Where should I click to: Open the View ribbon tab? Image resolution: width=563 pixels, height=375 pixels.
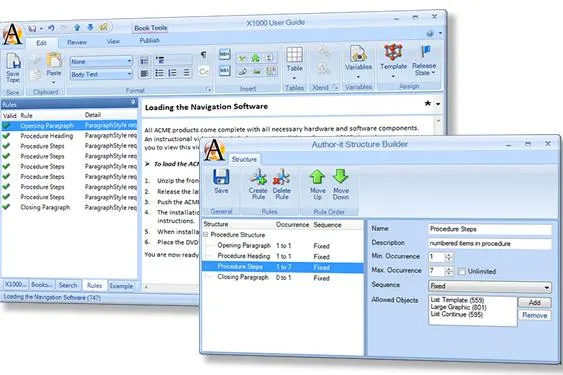(x=113, y=41)
